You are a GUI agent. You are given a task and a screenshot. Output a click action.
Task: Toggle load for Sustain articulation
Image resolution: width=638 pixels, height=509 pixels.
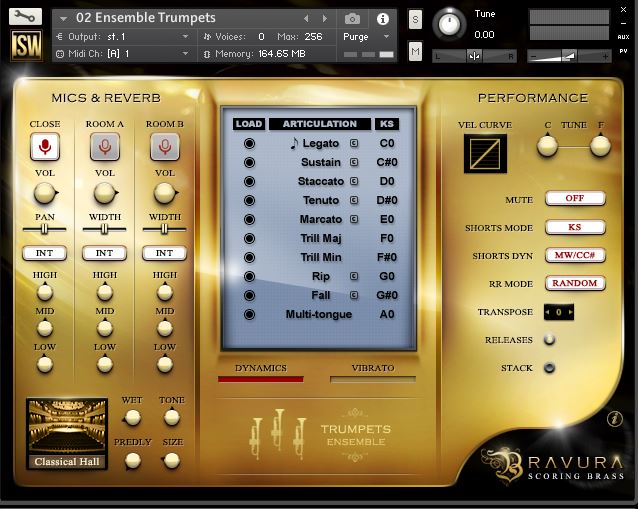click(249, 162)
